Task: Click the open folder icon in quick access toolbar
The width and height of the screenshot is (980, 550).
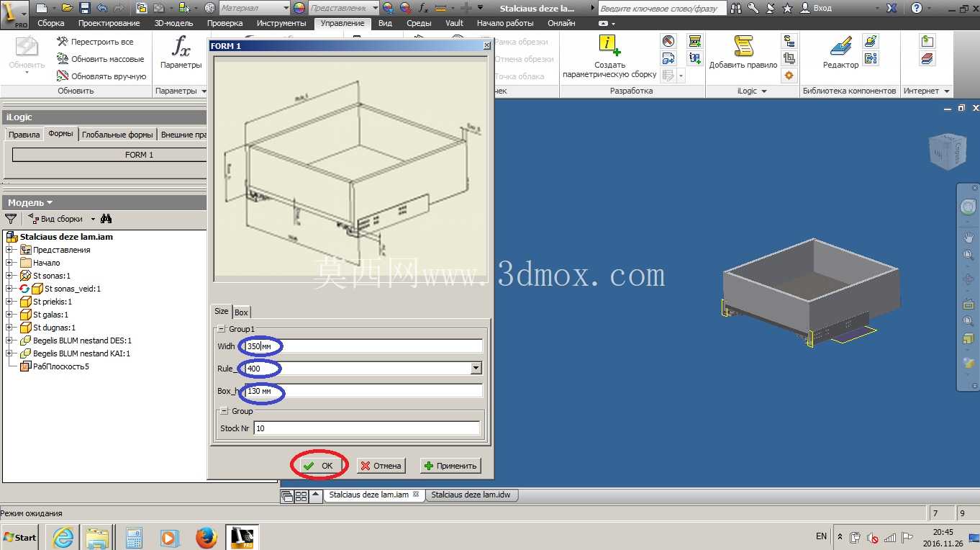Action: click(x=68, y=8)
